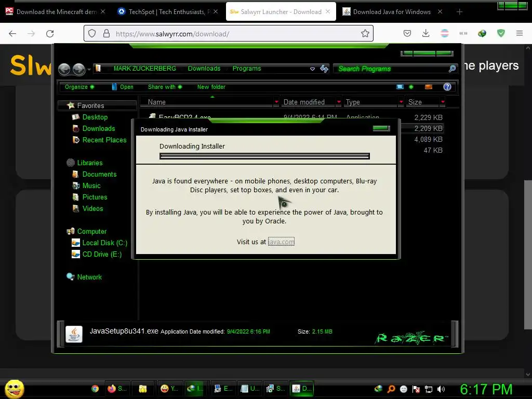This screenshot has height=399, width=532.
Task: Select the 2,209 KB size cell
Action: (428, 128)
